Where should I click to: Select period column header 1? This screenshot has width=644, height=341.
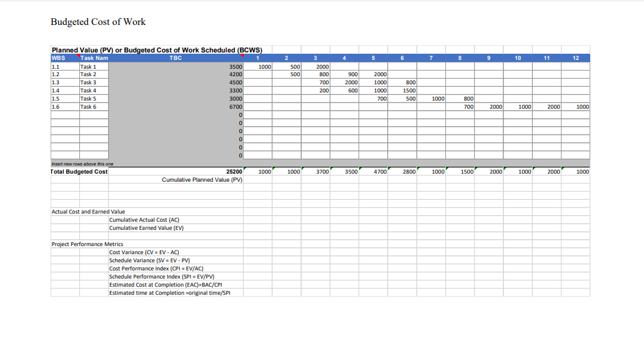click(257, 58)
